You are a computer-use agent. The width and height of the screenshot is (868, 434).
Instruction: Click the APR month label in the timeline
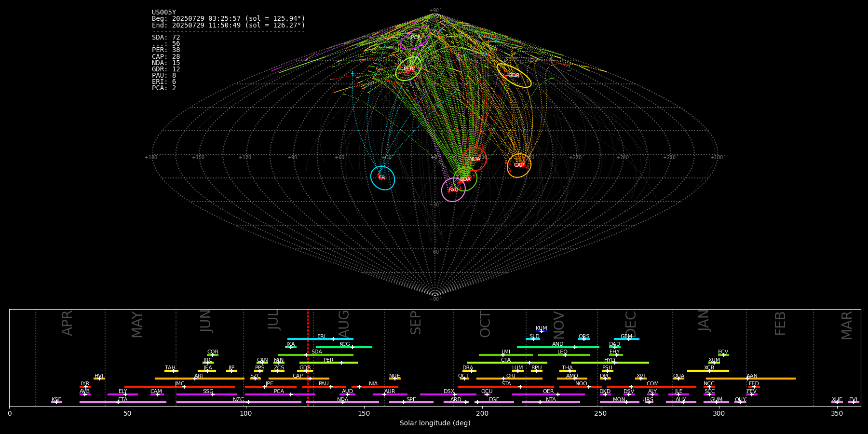click(x=67, y=323)
